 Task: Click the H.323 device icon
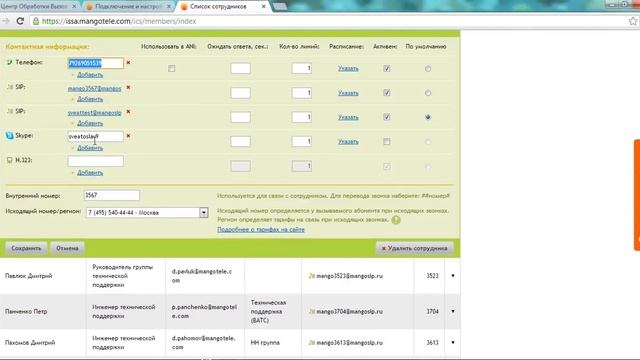(x=9, y=160)
